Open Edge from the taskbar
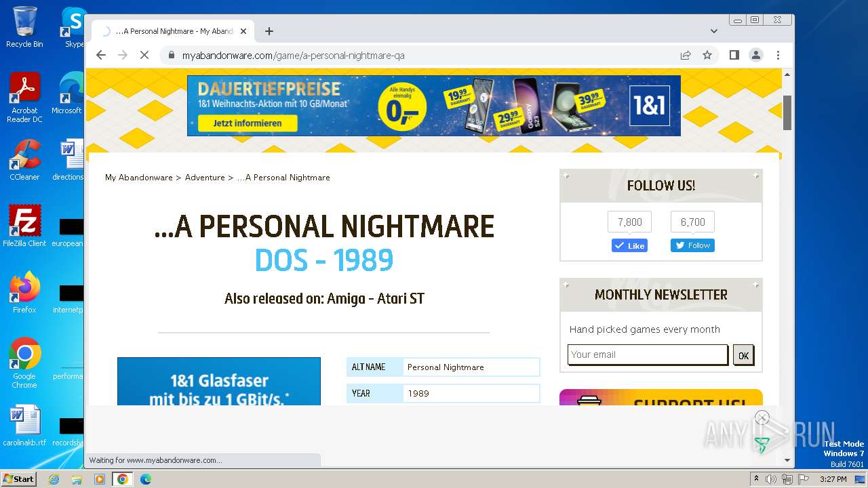The width and height of the screenshot is (868, 488). click(146, 479)
